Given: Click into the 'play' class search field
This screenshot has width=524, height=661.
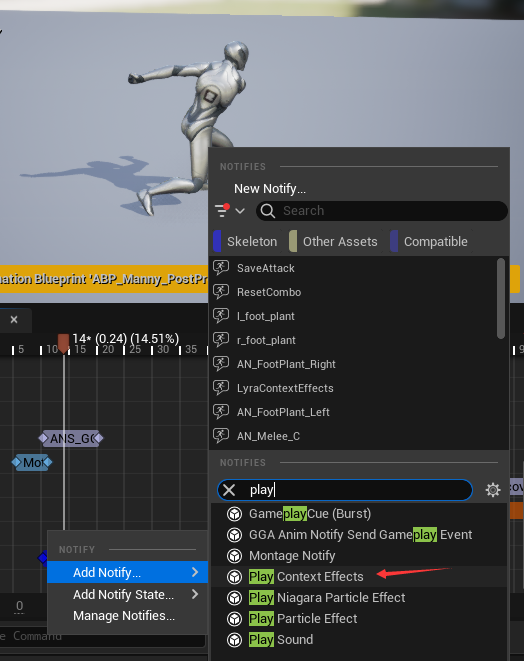Looking at the screenshot, I should click(345, 490).
